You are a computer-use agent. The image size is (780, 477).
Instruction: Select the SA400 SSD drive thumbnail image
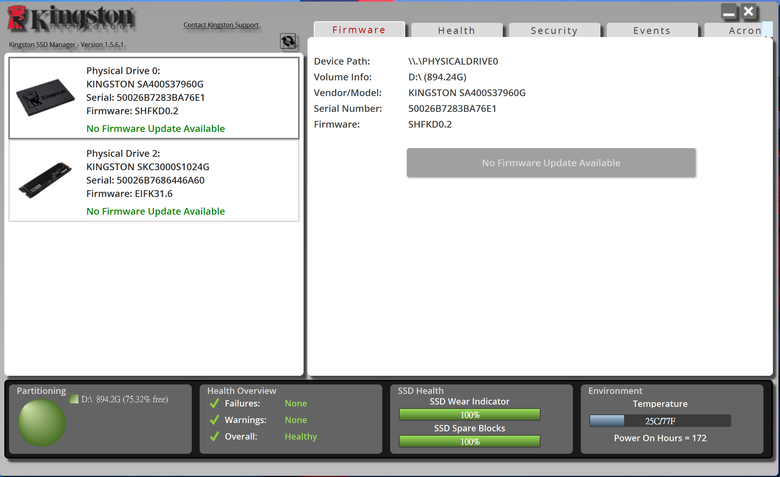point(45,97)
